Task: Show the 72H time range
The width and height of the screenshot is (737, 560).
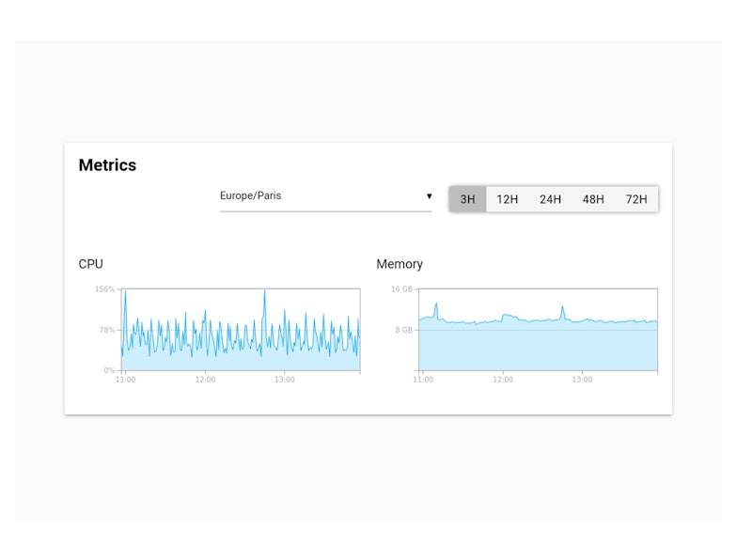Action: [x=636, y=199]
